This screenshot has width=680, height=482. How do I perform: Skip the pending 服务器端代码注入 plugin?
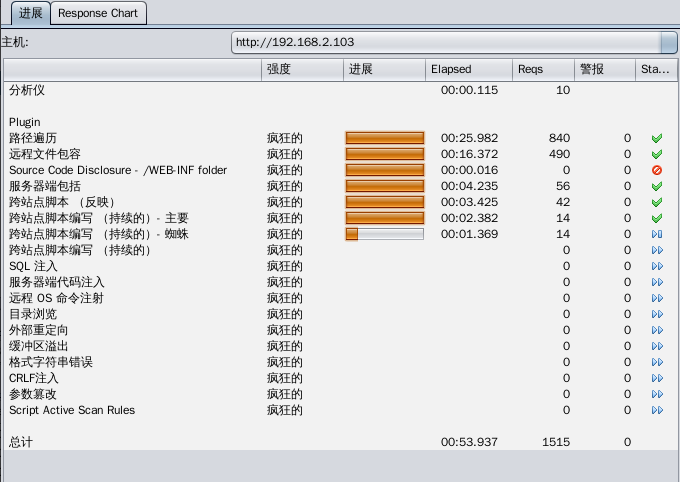click(x=657, y=282)
